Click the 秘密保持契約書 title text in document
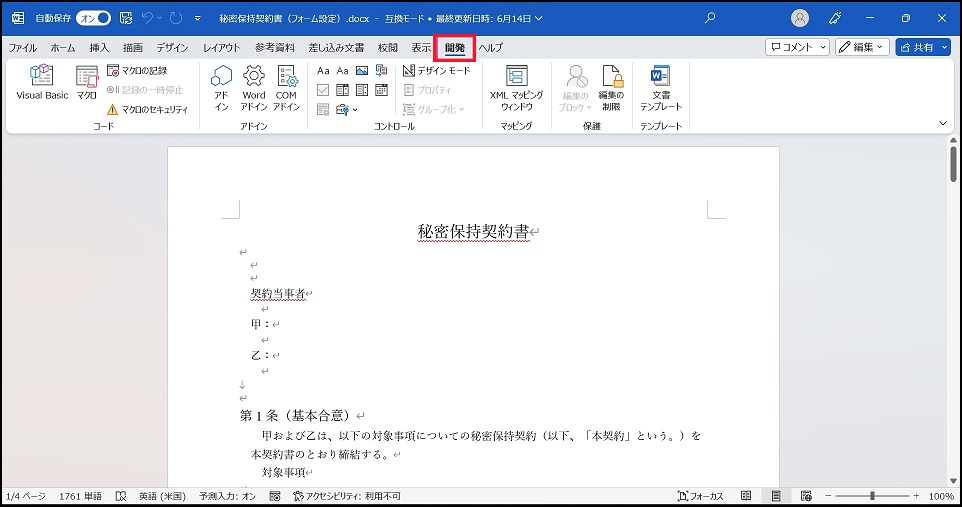This screenshot has width=962, height=507. pos(473,231)
